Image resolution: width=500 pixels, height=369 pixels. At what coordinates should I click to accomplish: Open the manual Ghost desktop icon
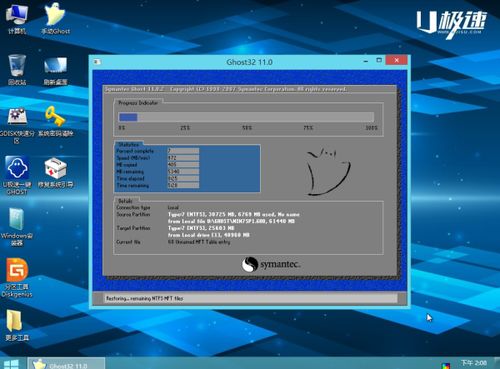(55, 18)
